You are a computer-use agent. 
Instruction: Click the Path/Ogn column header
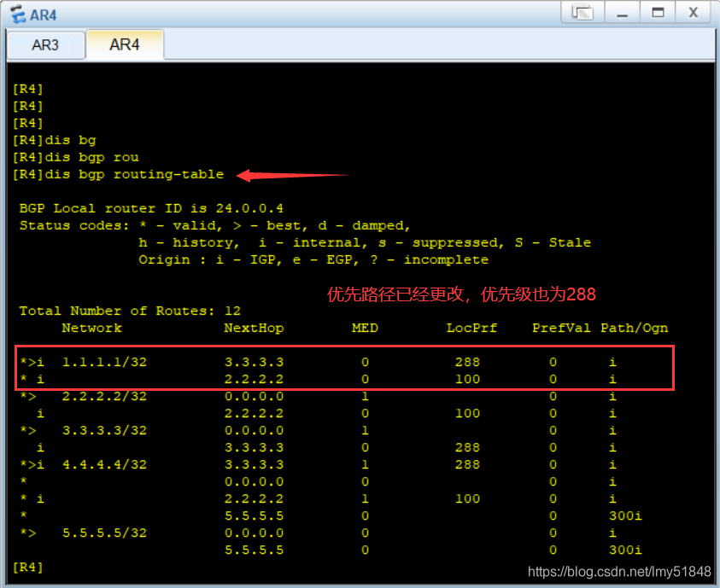coord(635,328)
